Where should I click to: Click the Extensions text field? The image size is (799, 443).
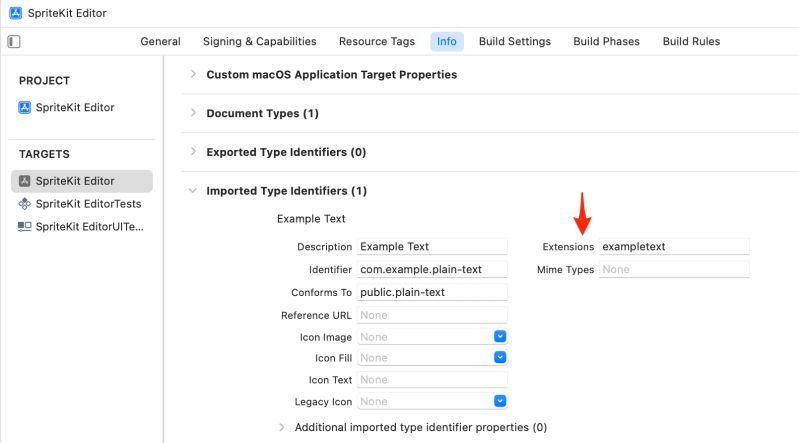tap(673, 246)
